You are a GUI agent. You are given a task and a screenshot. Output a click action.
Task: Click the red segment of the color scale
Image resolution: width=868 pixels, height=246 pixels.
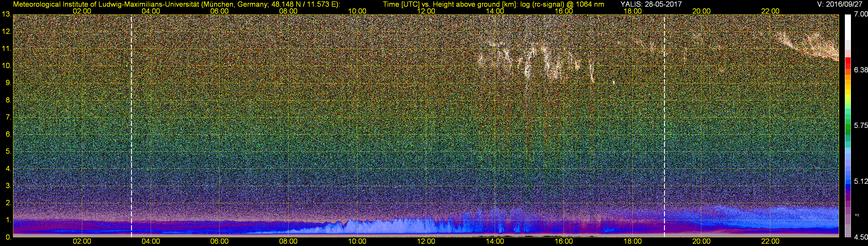tap(848, 63)
